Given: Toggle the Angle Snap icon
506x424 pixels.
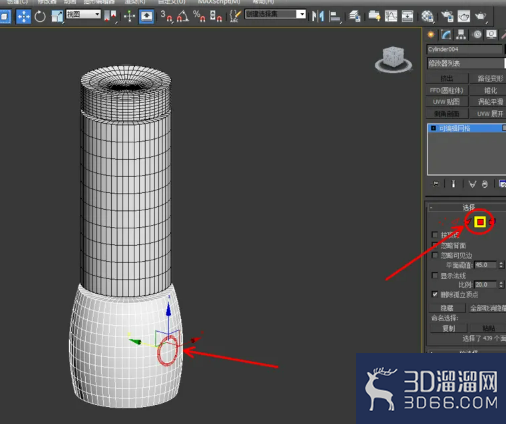Looking at the screenshot, I should coord(183,16).
